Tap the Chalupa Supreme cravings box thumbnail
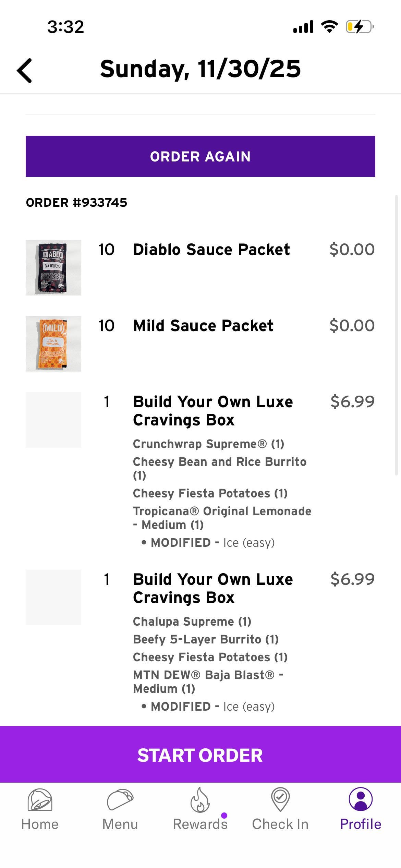This screenshot has height=868, width=401. [53, 598]
